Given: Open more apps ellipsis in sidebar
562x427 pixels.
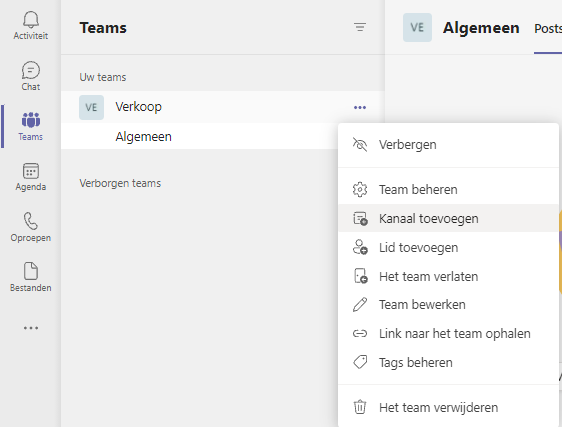Looking at the screenshot, I should point(31,328).
